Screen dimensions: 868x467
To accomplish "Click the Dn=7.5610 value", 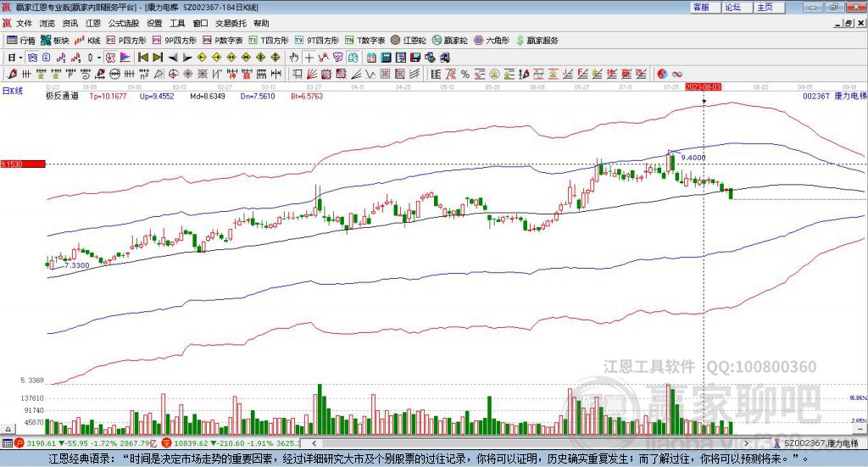I will click(x=258, y=96).
